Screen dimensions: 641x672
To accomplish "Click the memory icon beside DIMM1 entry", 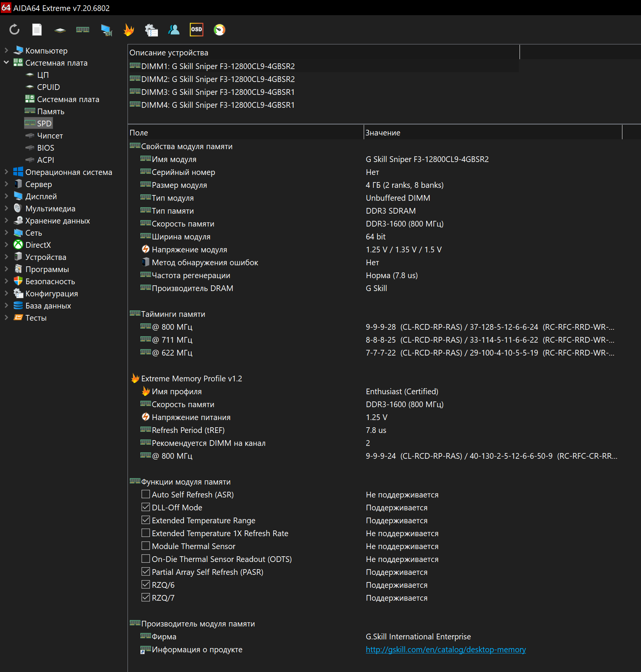I will 135,66.
